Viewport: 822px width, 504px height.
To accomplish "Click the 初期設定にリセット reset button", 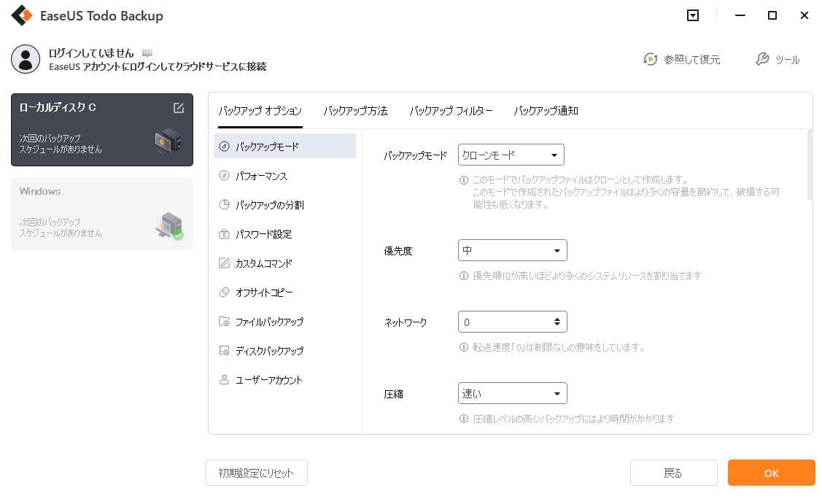I will [256, 473].
